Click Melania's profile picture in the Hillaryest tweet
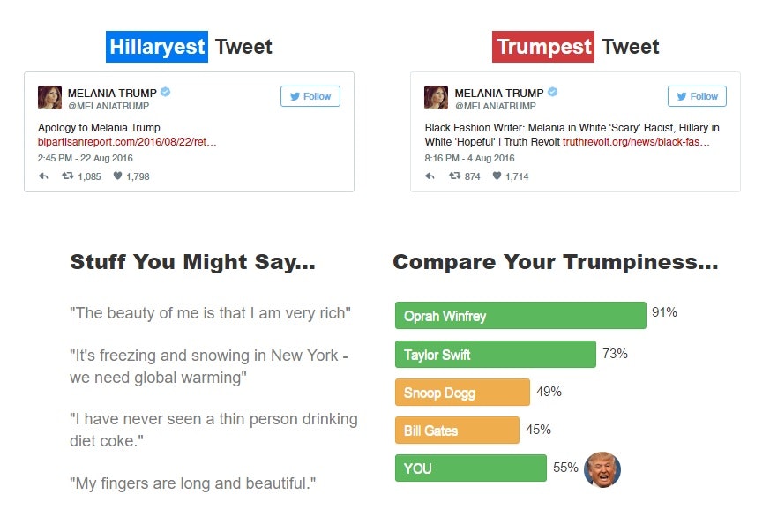The height and width of the screenshot is (532, 770). (x=49, y=95)
